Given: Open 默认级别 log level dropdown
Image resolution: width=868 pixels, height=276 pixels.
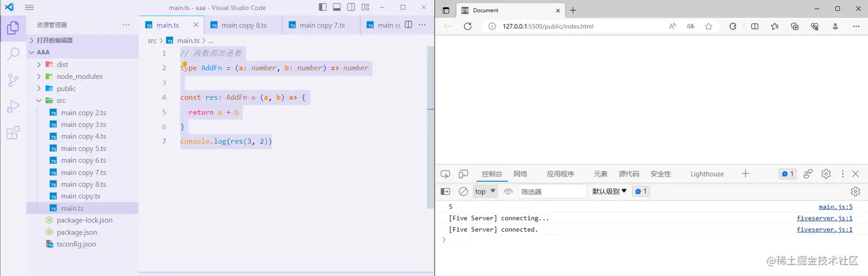Looking at the screenshot, I should (x=610, y=191).
